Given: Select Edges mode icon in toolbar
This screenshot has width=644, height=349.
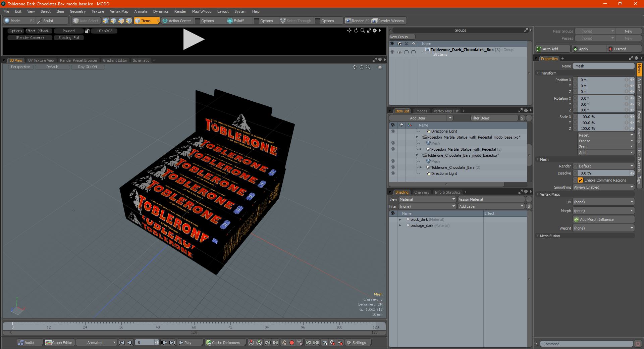Looking at the screenshot, I should (113, 21).
